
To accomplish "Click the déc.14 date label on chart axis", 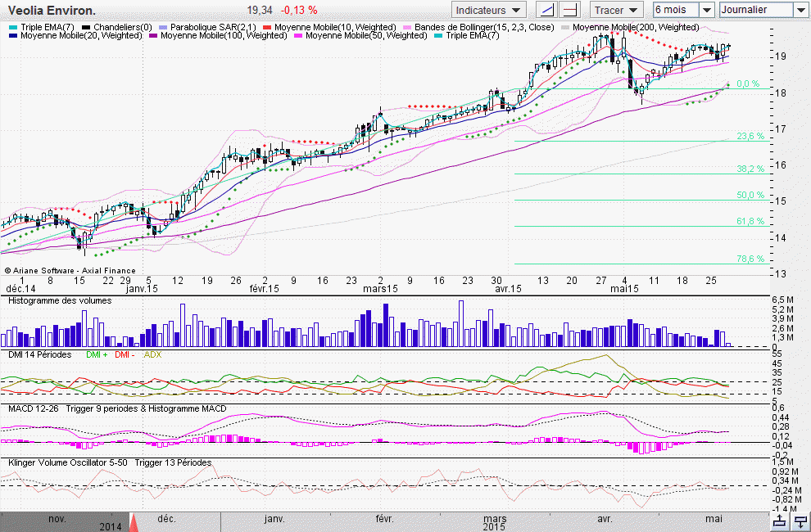I will 20,289.
